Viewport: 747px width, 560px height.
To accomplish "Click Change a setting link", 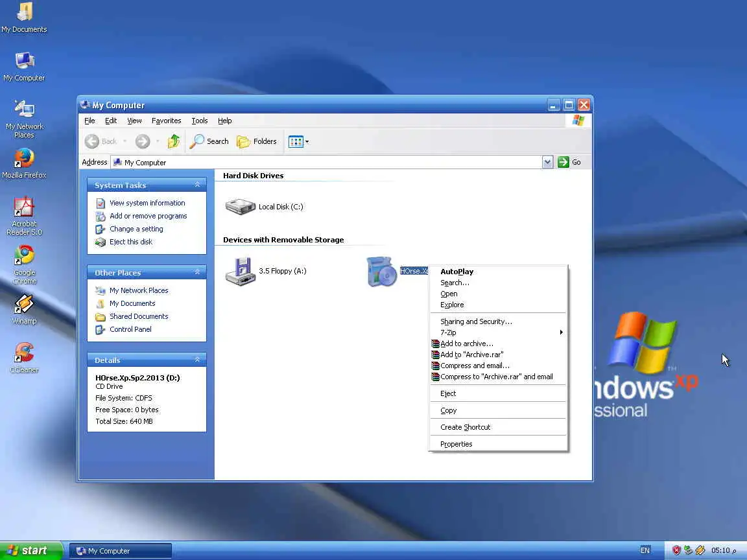I will click(x=136, y=229).
